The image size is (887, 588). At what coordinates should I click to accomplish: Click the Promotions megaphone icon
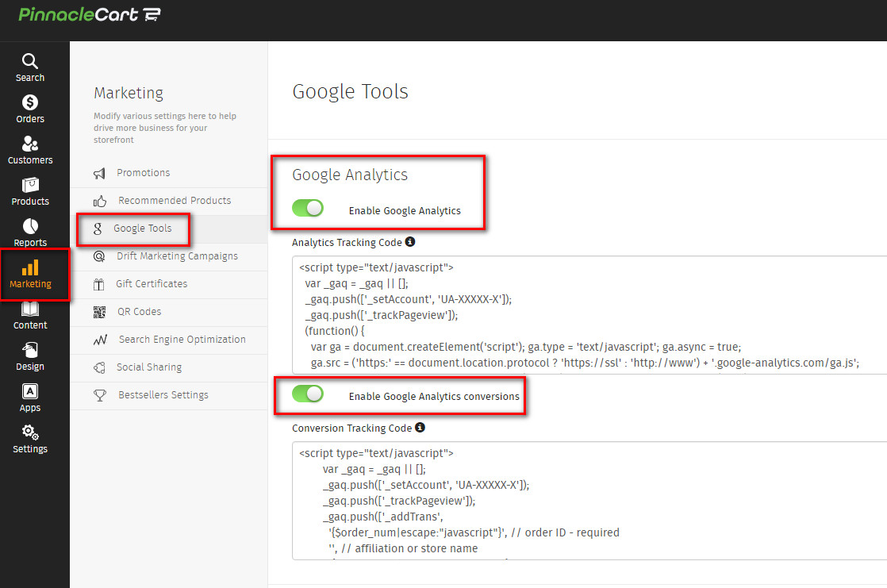(x=99, y=173)
